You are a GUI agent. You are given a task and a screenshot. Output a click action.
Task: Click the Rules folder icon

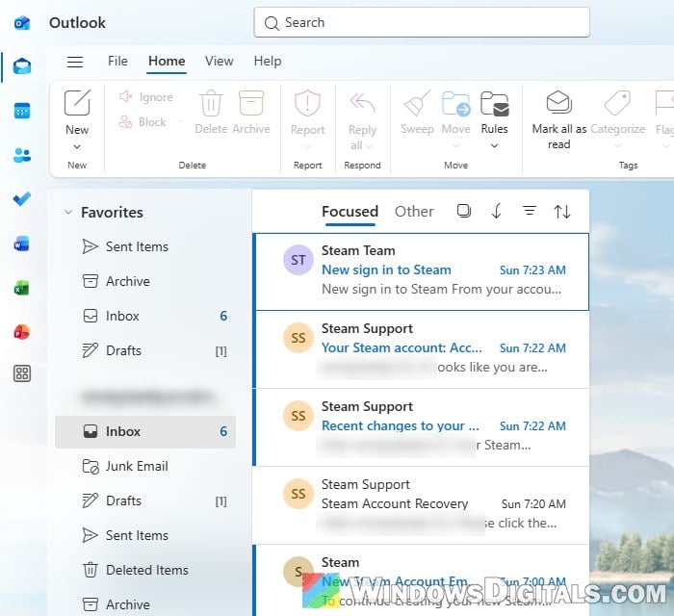(x=494, y=104)
